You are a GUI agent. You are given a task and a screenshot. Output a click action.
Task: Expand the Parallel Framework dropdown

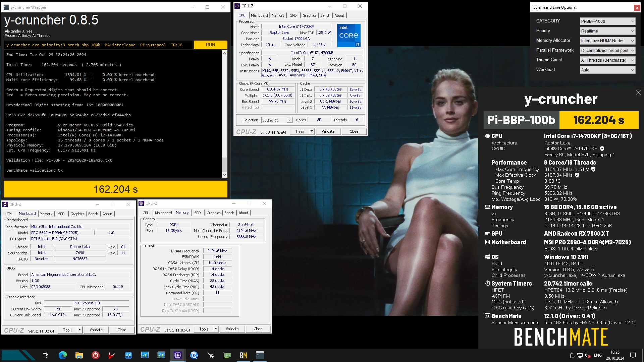pos(607,51)
